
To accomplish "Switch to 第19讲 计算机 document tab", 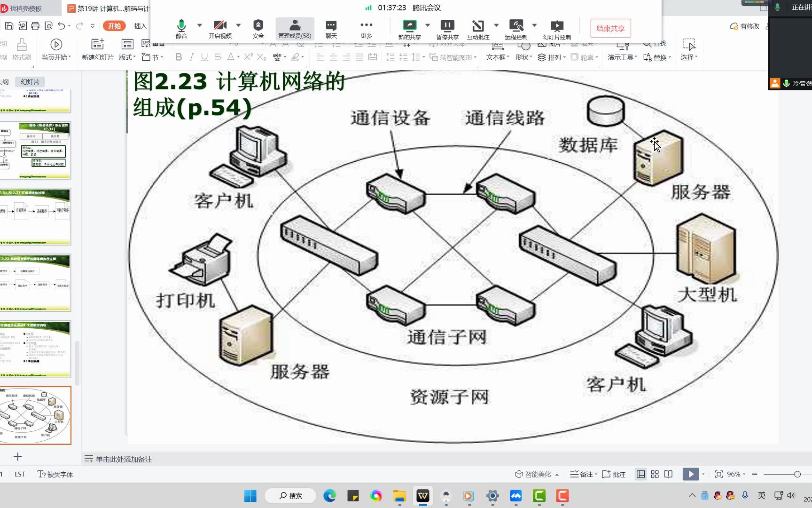I will 109,8.
